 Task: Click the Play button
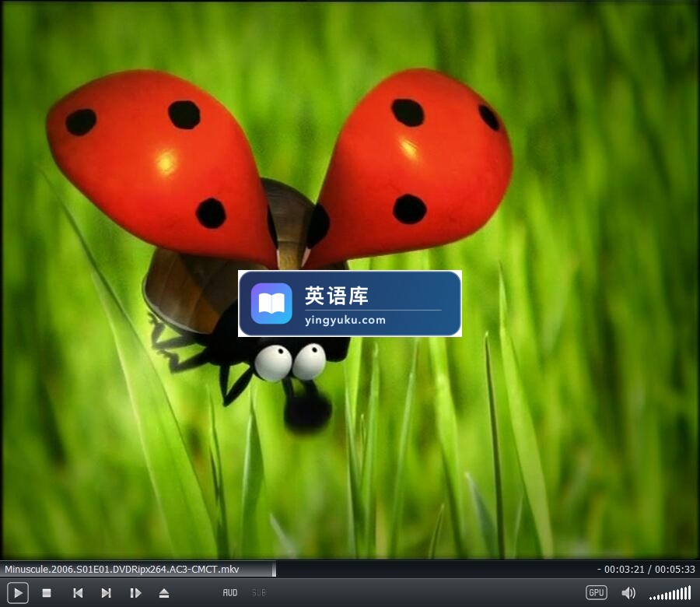(18, 593)
